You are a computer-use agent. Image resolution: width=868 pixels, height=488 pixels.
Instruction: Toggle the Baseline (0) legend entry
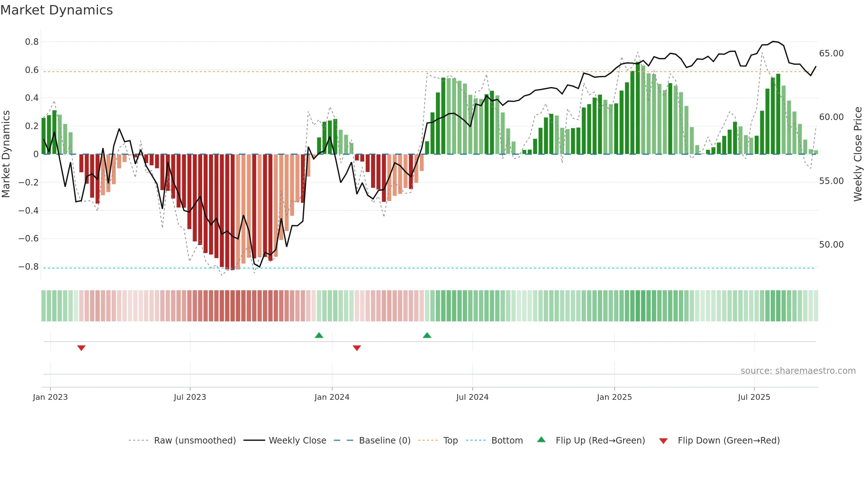click(x=372, y=440)
